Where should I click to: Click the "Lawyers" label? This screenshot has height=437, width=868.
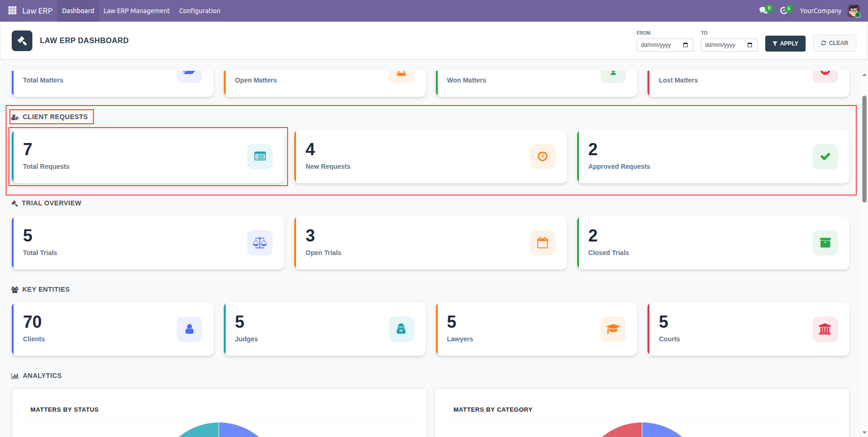point(460,339)
